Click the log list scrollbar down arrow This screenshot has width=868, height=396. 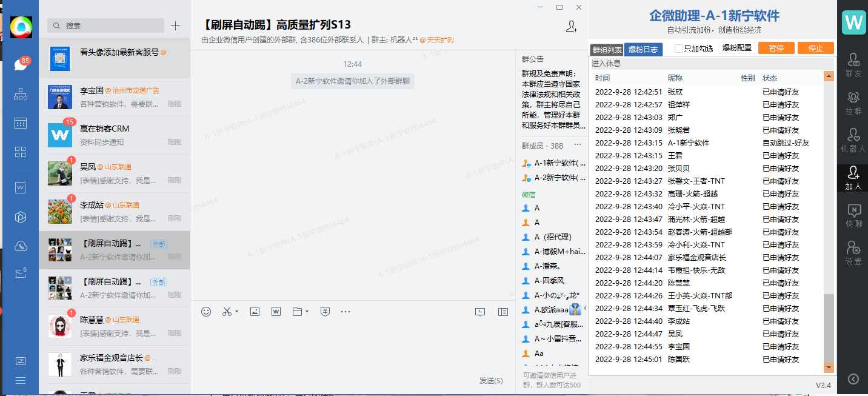[x=829, y=367]
